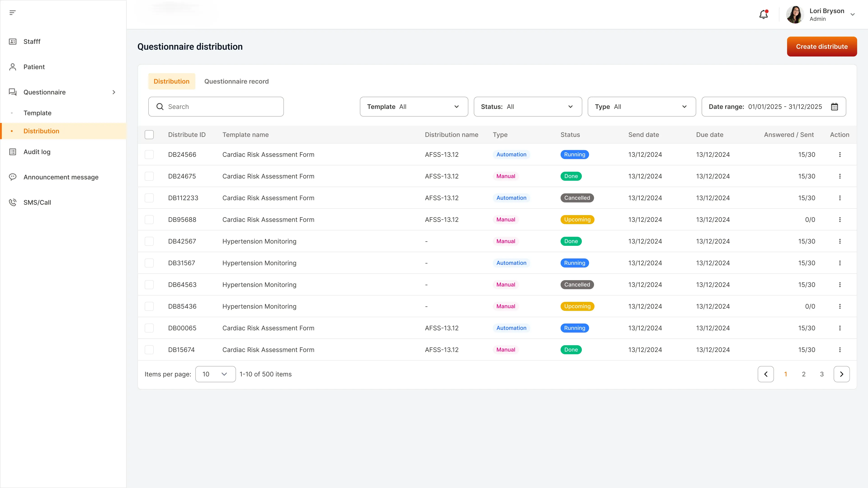Click the Announcement message chat icon

tap(12, 177)
